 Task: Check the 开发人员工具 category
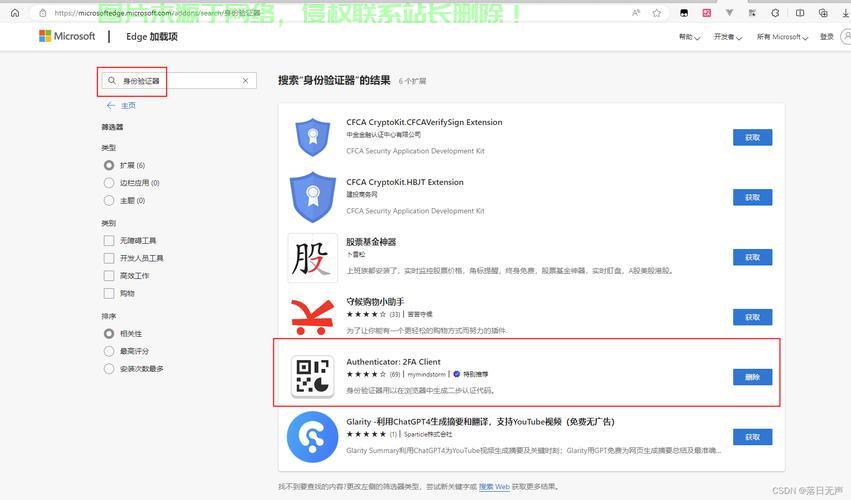click(109, 258)
